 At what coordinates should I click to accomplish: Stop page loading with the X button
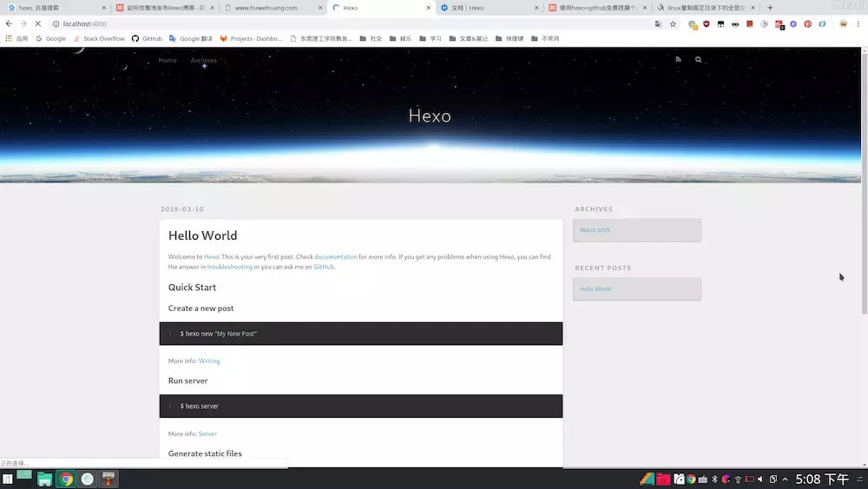[37, 23]
